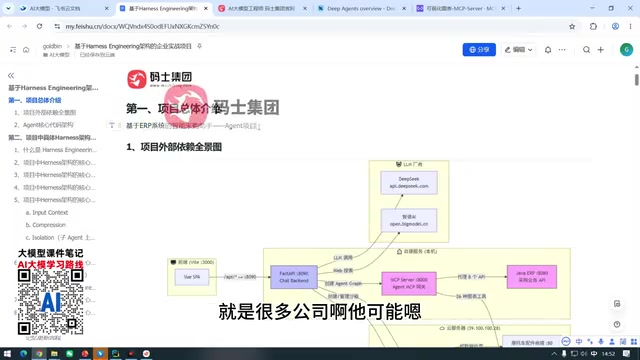This screenshot has width=640, height=360.
Task: Toggle the document tree list icon
Action: point(13,50)
